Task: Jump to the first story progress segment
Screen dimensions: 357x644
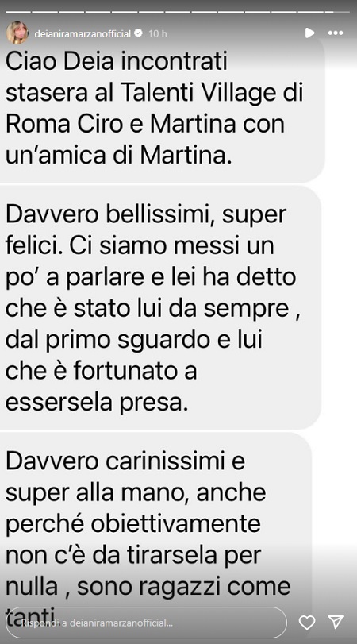Action: coord(19,12)
